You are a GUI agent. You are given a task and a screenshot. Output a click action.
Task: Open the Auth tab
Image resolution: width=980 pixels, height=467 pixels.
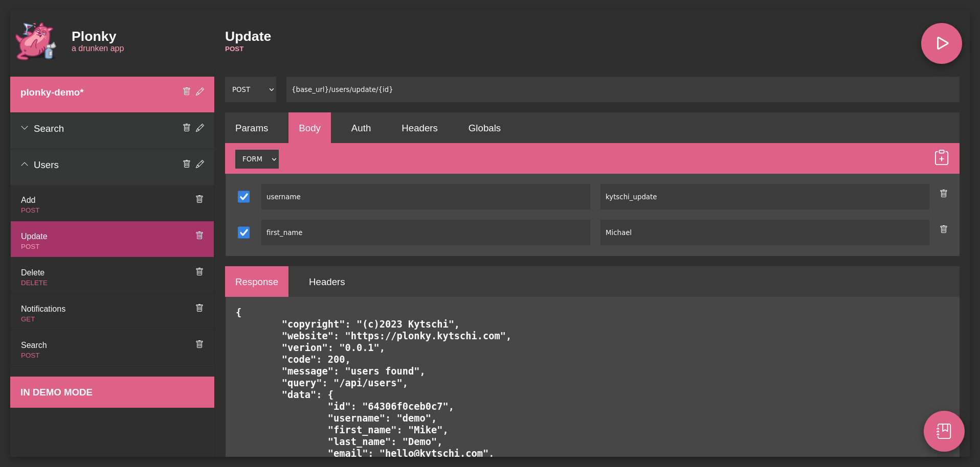tap(361, 128)
